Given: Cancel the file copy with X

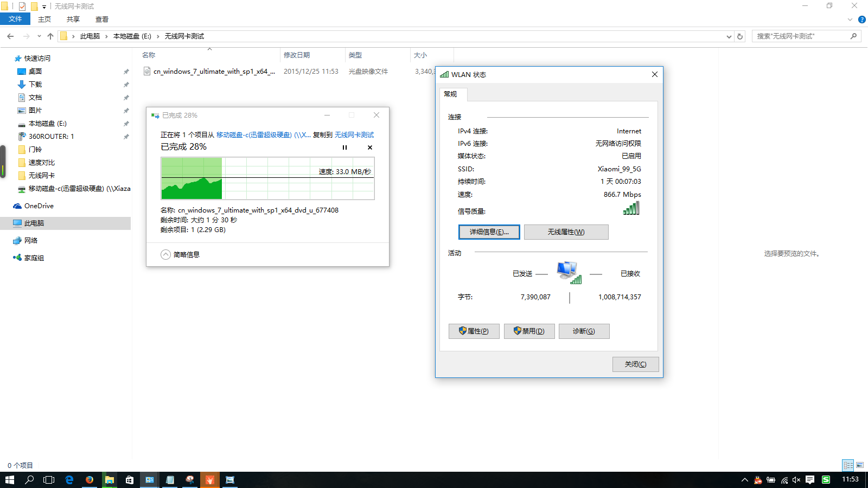Looking at the screenshot, I should pos(370,147).
